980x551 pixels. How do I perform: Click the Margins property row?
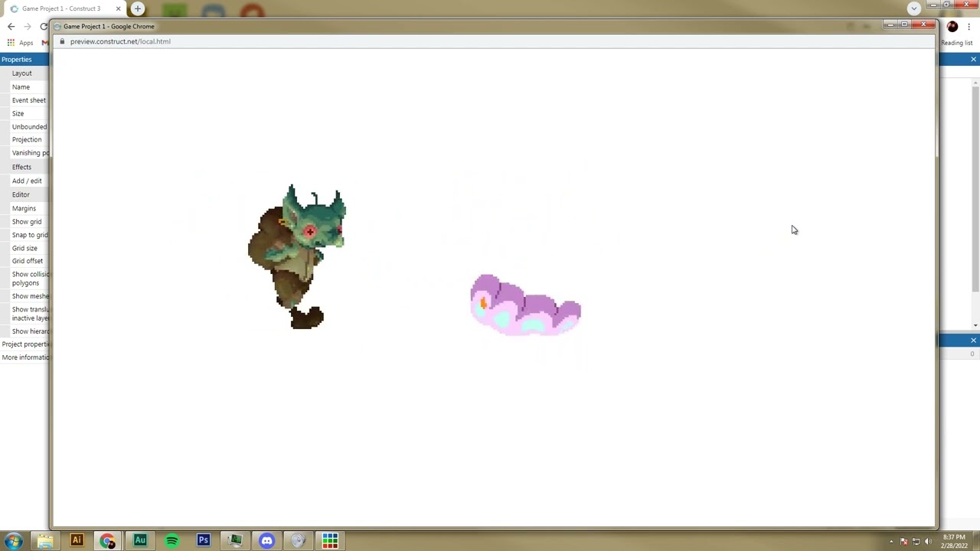point(24,208)
